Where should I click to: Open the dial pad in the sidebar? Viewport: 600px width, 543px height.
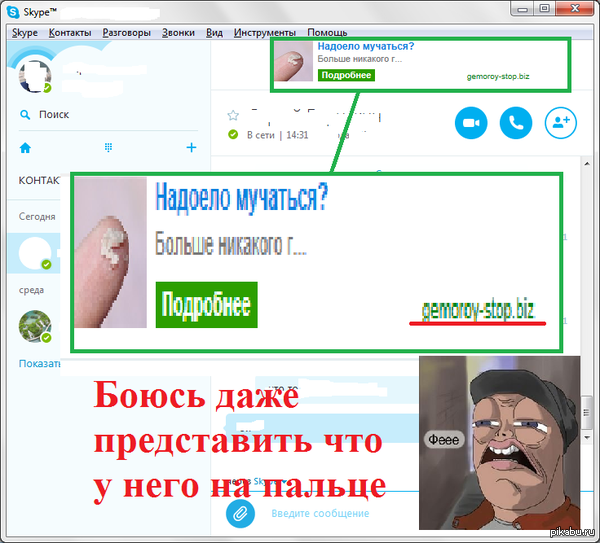(108, 148)
